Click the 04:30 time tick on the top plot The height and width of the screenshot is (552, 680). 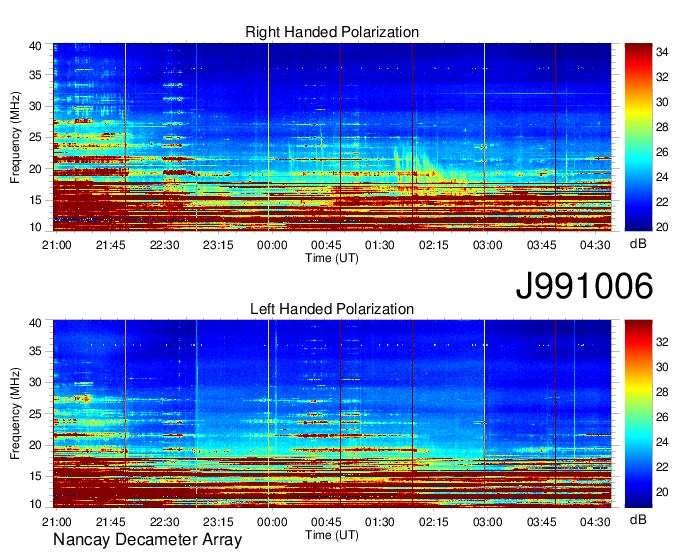click(595, 245)
